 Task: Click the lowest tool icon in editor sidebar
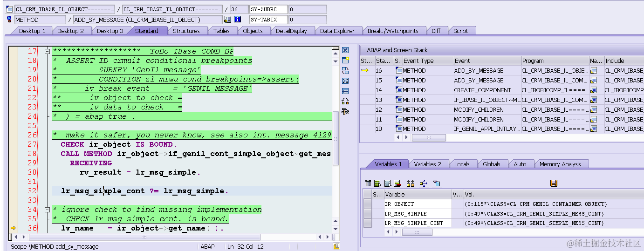pyautogui.click(x=345, y=112)
